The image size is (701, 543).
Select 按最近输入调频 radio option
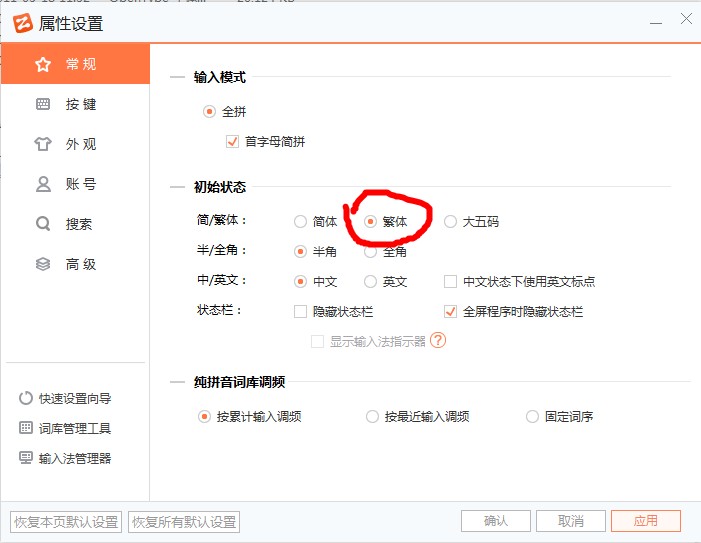coord(372,417)
